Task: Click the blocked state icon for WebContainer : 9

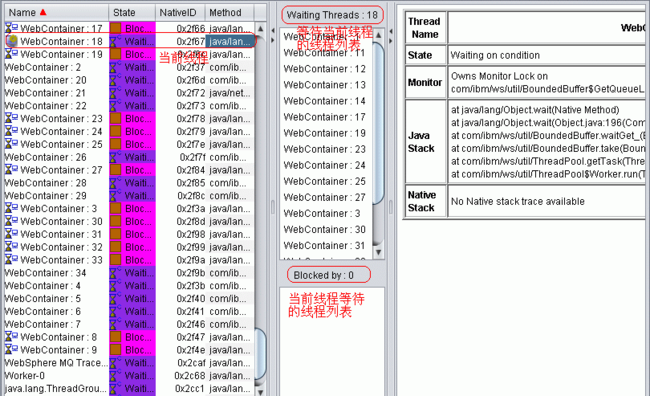Action: pyautogui.click(x=116, y=350)
